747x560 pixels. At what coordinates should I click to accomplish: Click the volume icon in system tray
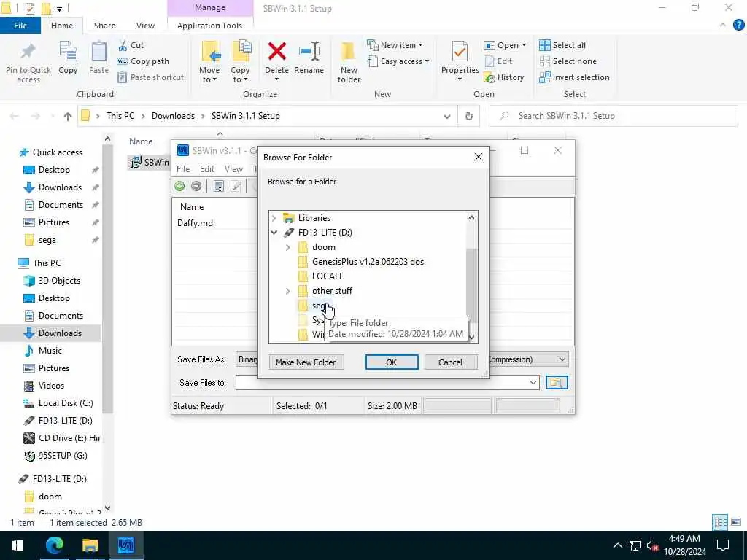click(652, 545)
